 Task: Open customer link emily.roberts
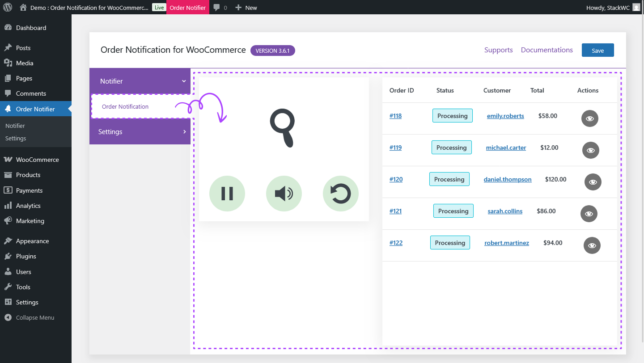tap(505, 115)
